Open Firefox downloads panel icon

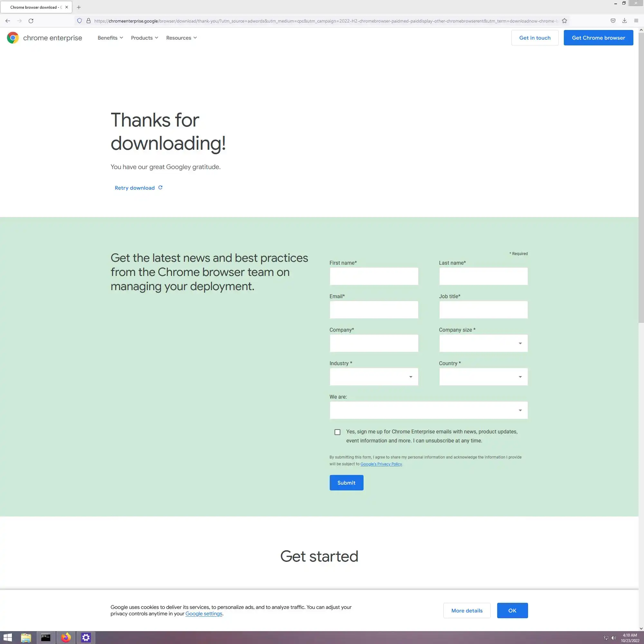[x=624, y=21]
